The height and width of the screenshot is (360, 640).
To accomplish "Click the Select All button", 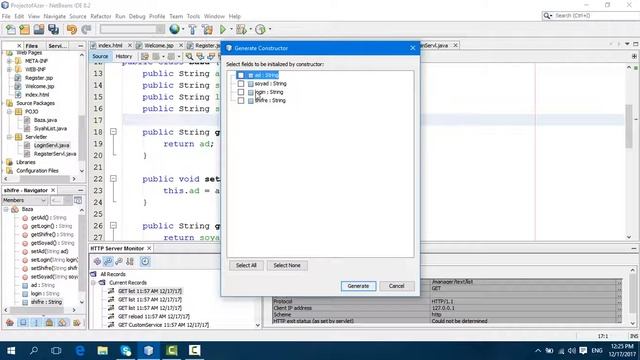I will point(246,265).
